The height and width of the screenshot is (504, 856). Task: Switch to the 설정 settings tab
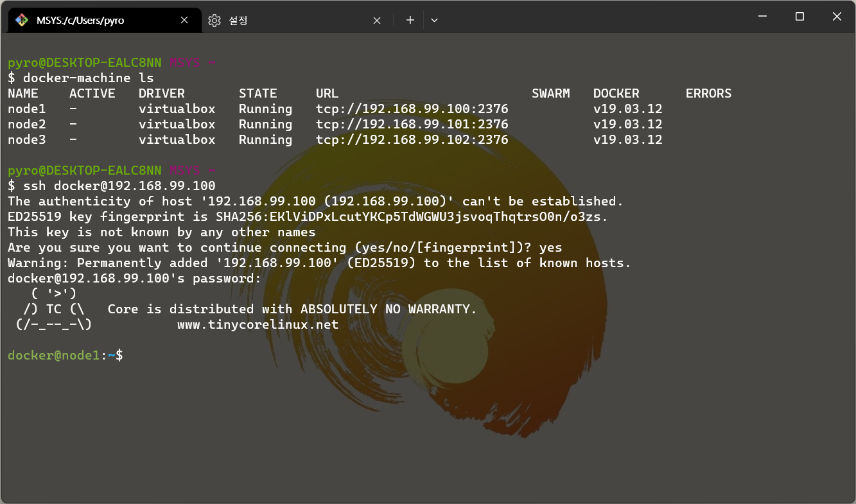click(296, 20)
